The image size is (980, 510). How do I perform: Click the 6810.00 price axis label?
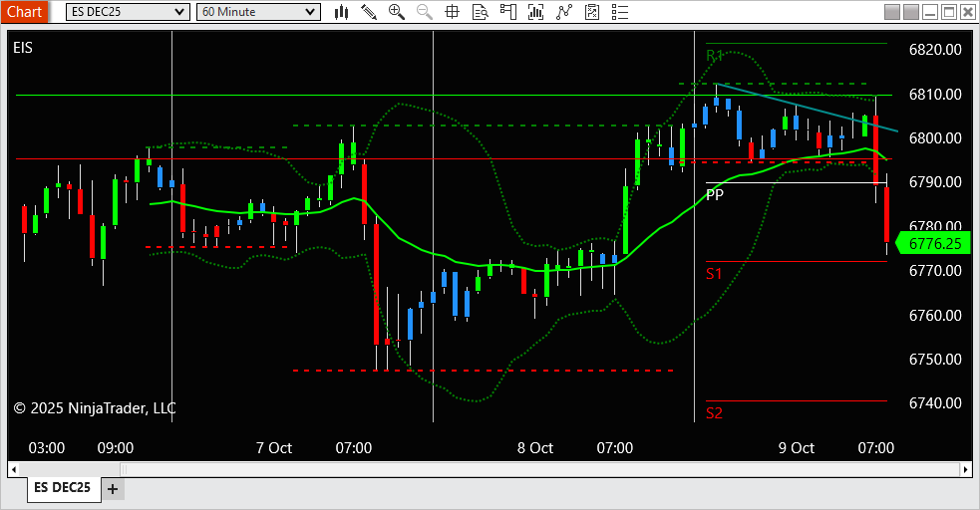coord(935,94)
